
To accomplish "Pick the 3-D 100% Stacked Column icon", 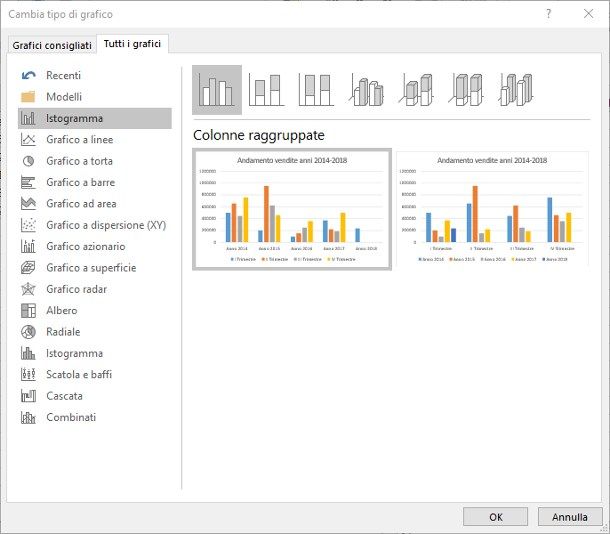I will tap(466, 90).
